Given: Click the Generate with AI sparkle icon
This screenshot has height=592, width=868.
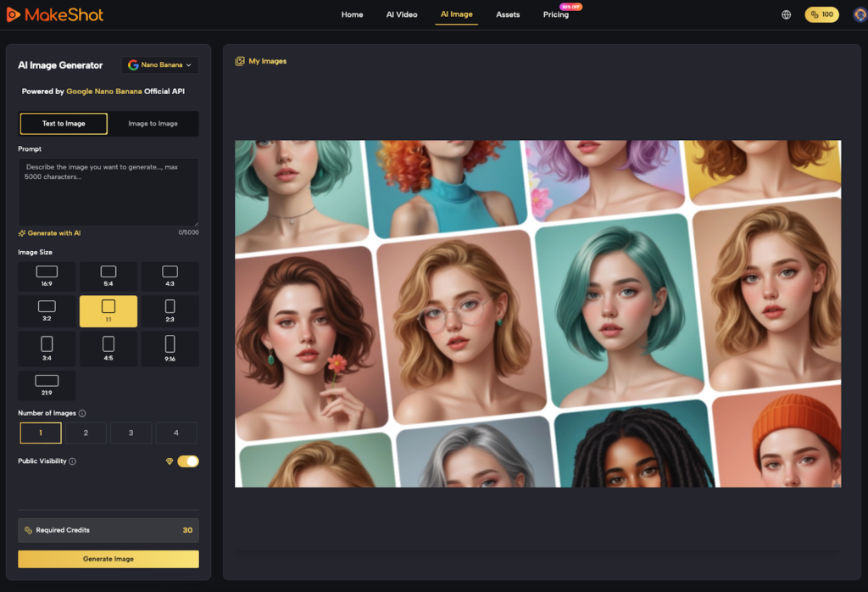Looking at the screenshot, I should click(x=20, y=232).
